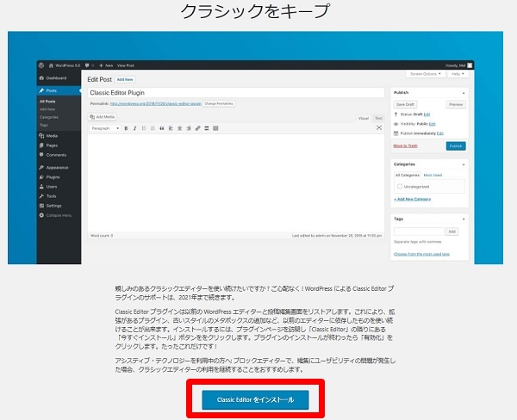
Task: Toggle Italic in the editor toolbar
Action: coord(135,128)
